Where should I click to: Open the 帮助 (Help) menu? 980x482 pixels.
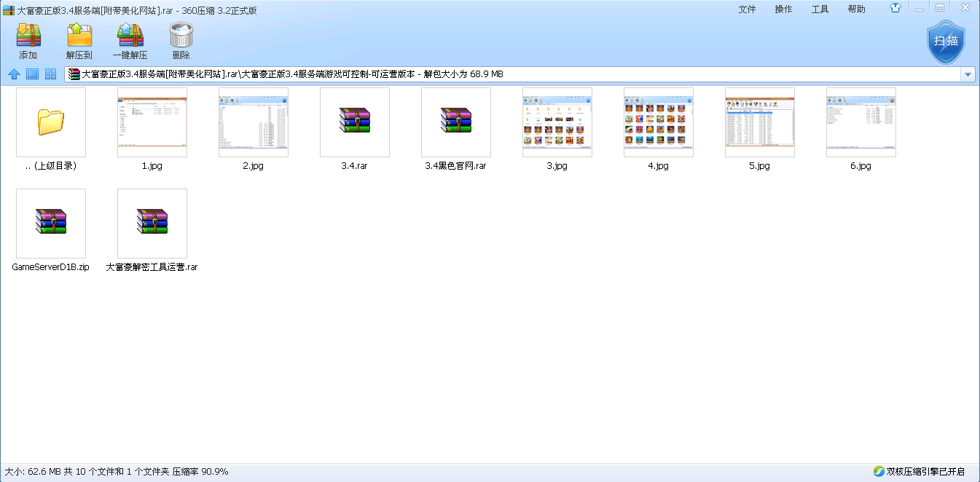[856, 9]
